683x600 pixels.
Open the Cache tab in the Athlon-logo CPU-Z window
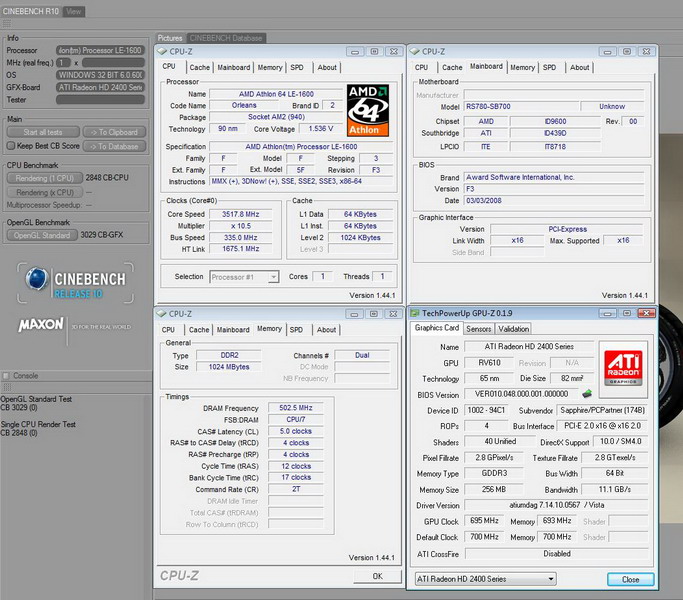(199, 68)
